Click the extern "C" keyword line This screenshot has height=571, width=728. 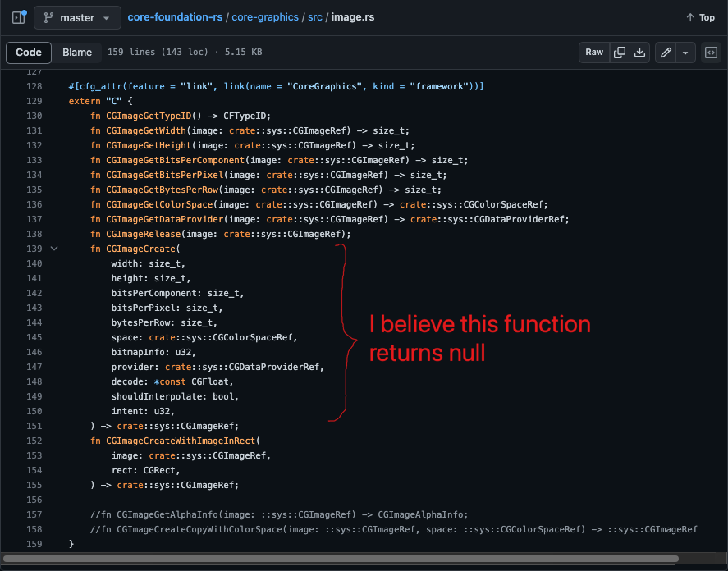101,101
